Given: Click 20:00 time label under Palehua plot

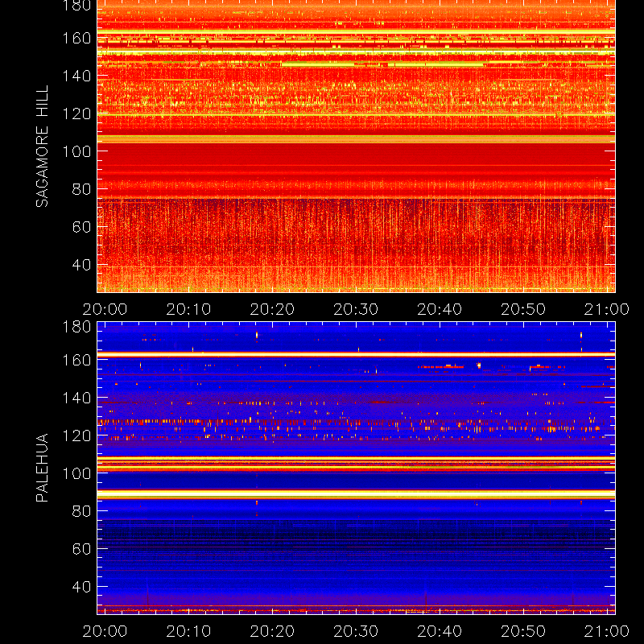Looking at the screenshot, I should [x=105, y=631].
